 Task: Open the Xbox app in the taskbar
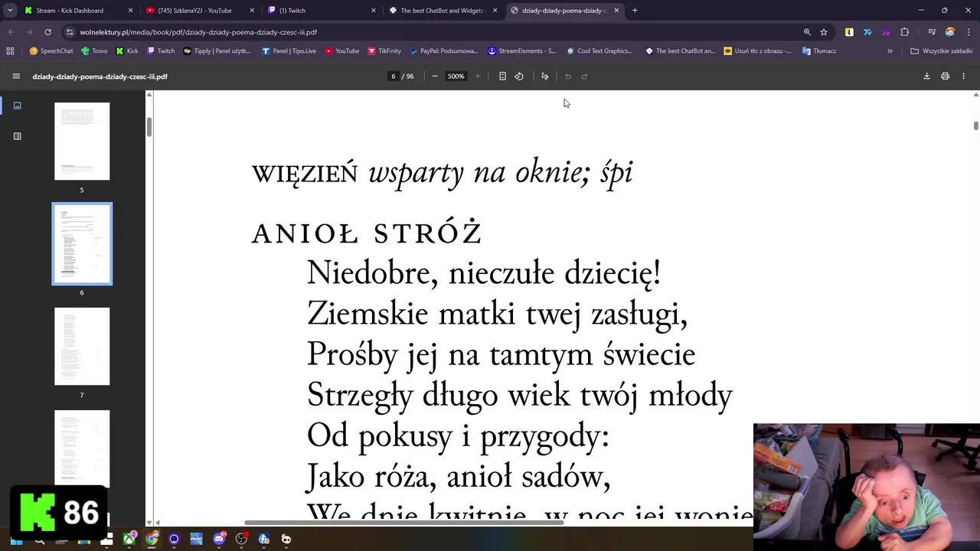(x=129, y=540)
